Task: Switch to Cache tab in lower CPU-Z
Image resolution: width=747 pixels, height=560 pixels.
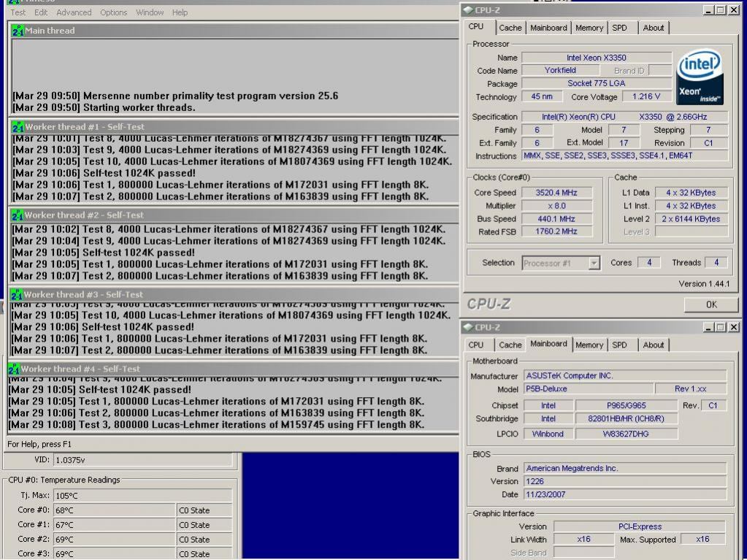Action: pos(510,345)
